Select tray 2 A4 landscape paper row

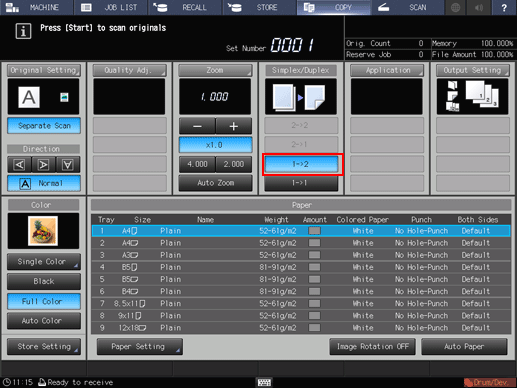tap(301, 243)
